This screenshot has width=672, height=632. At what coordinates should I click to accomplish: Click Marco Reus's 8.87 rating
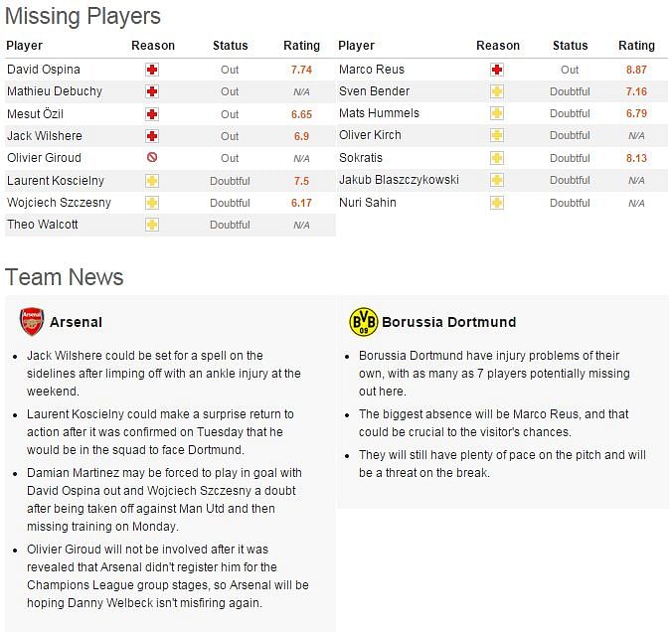[636, 70]
